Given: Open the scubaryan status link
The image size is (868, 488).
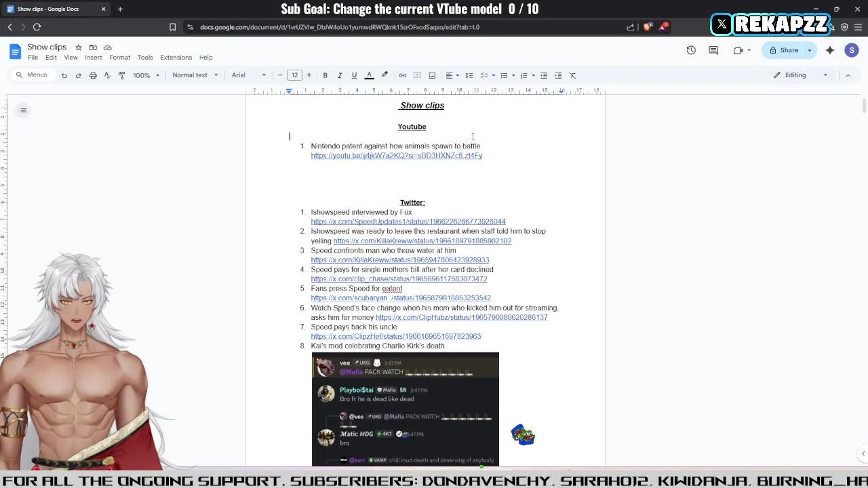Looking at the screenshot, I should (401, 298).
